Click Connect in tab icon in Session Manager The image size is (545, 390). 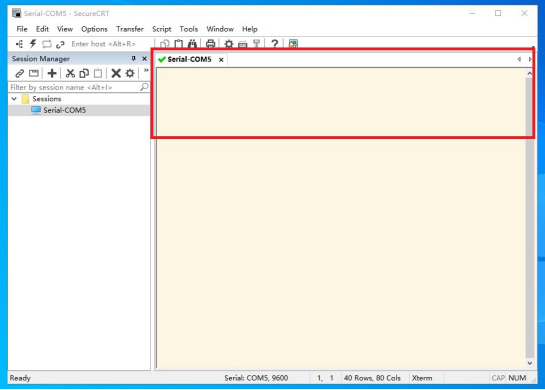34,73
